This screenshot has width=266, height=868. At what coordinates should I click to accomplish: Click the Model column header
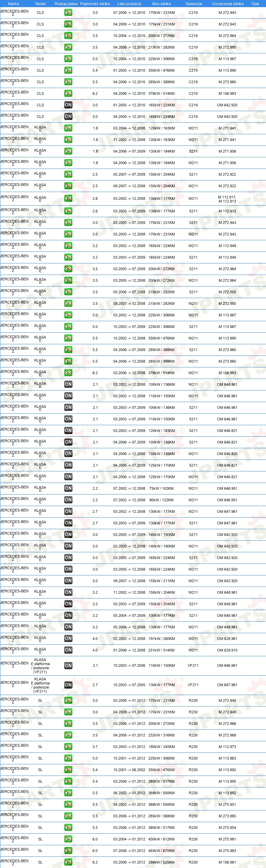(x=40, y=4)
